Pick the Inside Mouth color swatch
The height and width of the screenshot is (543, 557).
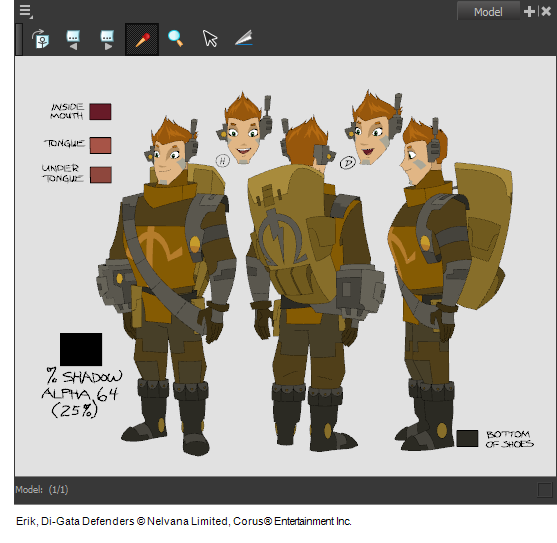pyautogui.click(x=101, y=112)
